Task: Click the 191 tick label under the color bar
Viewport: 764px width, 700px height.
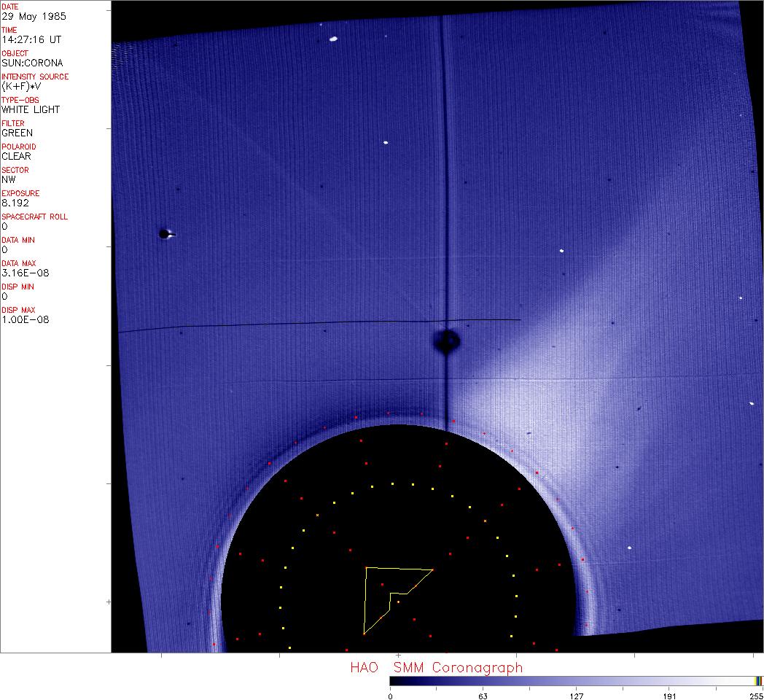Action: pos(669,696)
